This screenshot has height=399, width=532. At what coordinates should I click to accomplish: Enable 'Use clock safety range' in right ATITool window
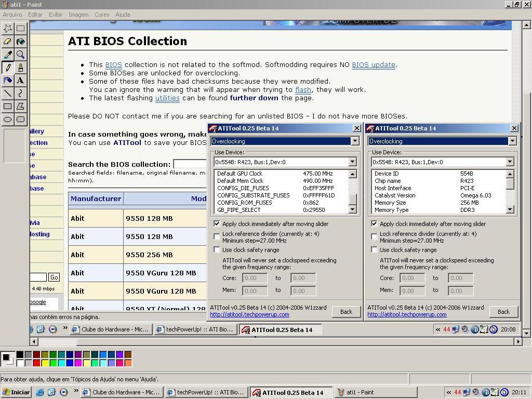point(374,250)
